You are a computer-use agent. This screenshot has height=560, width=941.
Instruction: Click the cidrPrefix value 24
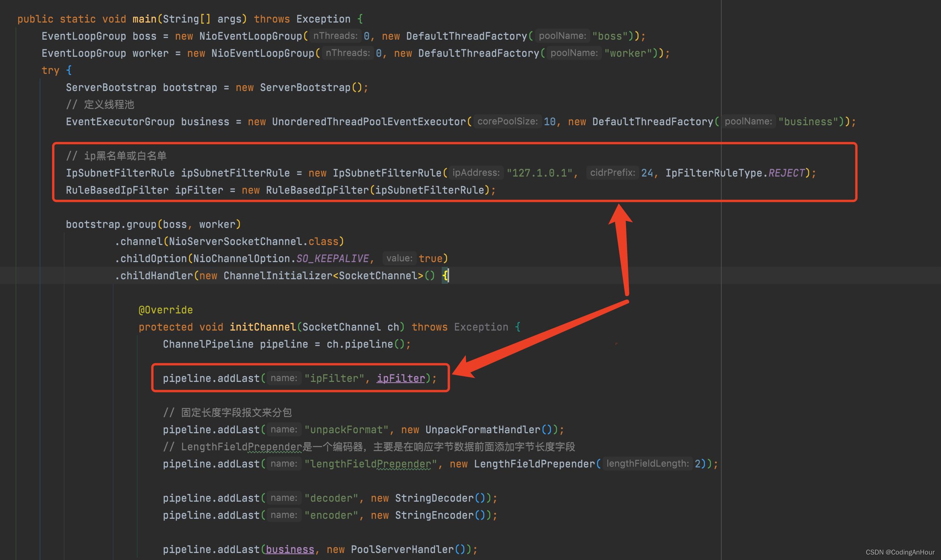[647, 173]
